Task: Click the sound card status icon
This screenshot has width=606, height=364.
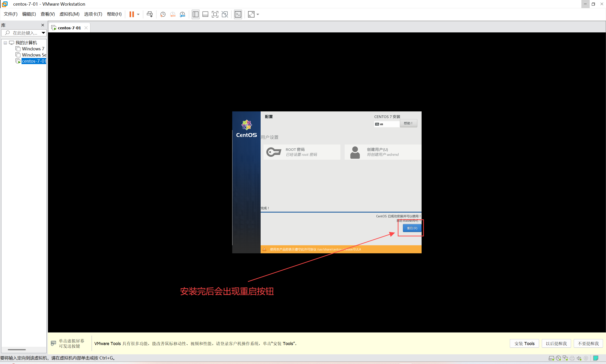Action: click(x=579, y=358)
